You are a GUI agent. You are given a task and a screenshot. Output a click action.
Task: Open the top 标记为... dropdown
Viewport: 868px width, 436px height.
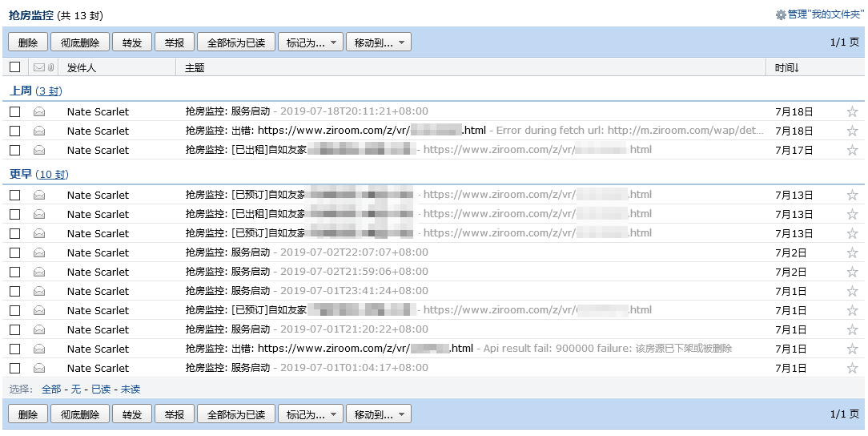coord(311,42)
